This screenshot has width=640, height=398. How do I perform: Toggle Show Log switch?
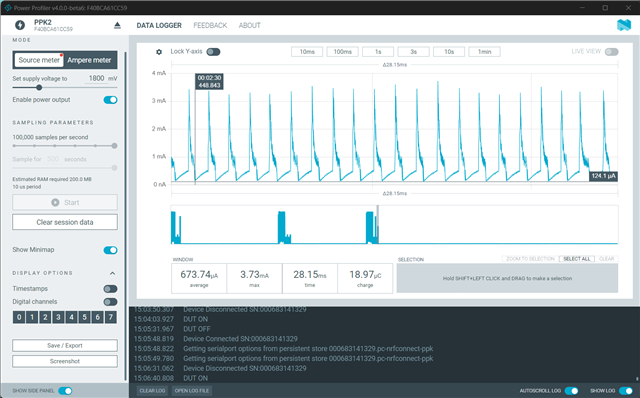tap(626, 391)
